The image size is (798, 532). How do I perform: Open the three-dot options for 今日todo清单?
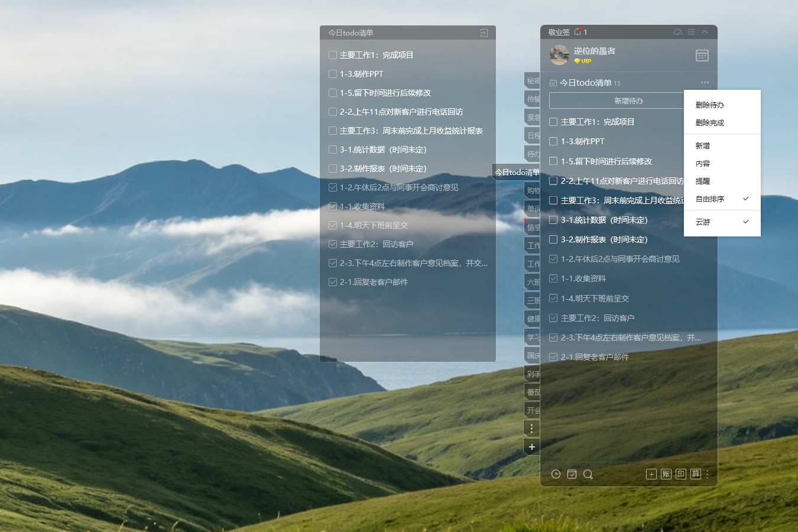705,82
